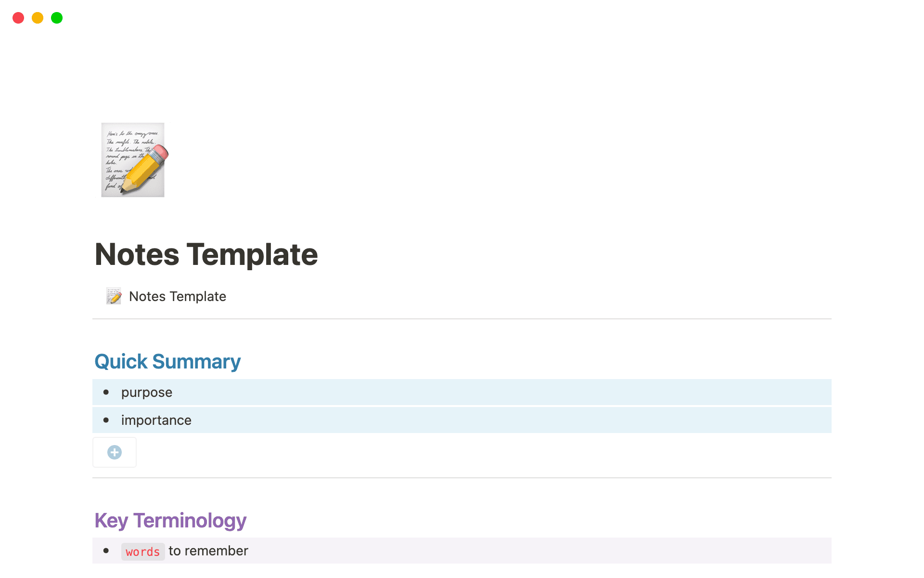Click the page title Notes Template to edit it
This screenshot has width=924, height=578.
click(x=206, y=254)
